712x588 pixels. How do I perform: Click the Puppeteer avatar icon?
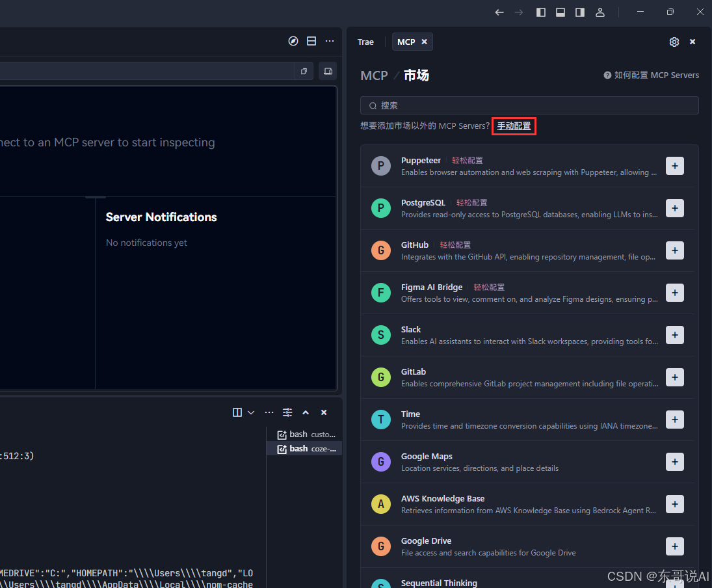(381, 166)
